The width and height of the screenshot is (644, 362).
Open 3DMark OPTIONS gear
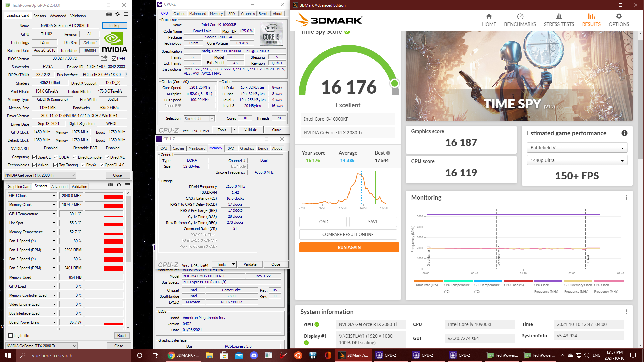pyautogui.click(x=619, y=20)
